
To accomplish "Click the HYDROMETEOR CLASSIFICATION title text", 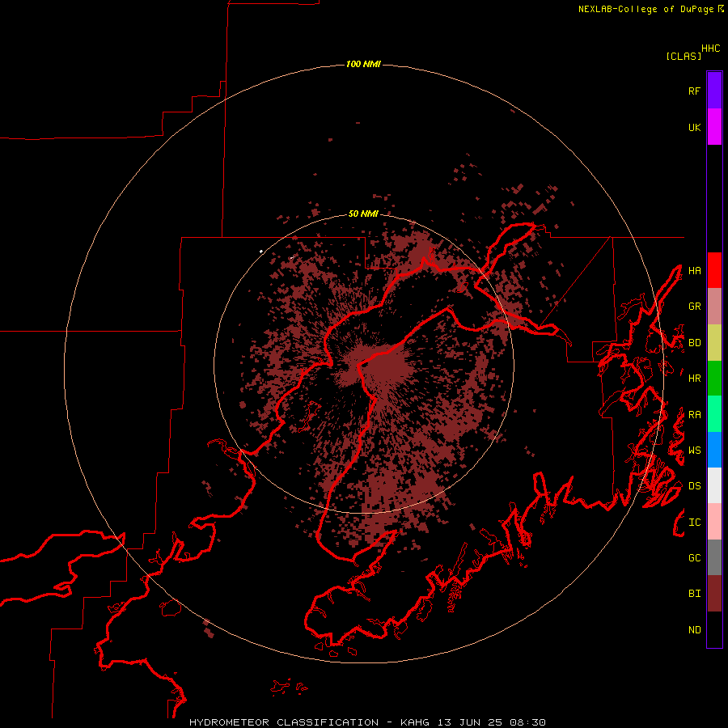I will [x=284, y=722].
